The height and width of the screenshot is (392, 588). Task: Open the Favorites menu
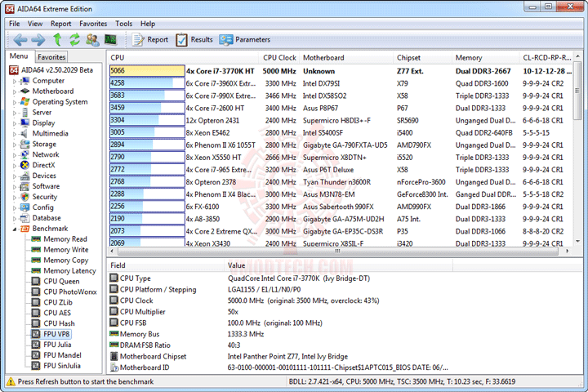93,24
